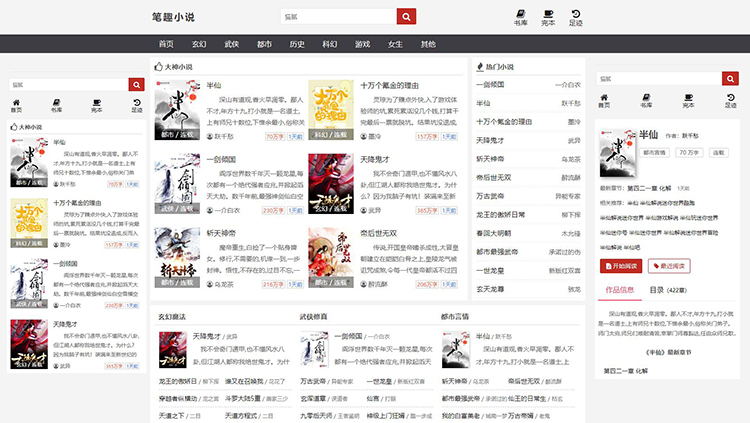Open 半仙 cover in center 大神小说 list

coord(177,110)
